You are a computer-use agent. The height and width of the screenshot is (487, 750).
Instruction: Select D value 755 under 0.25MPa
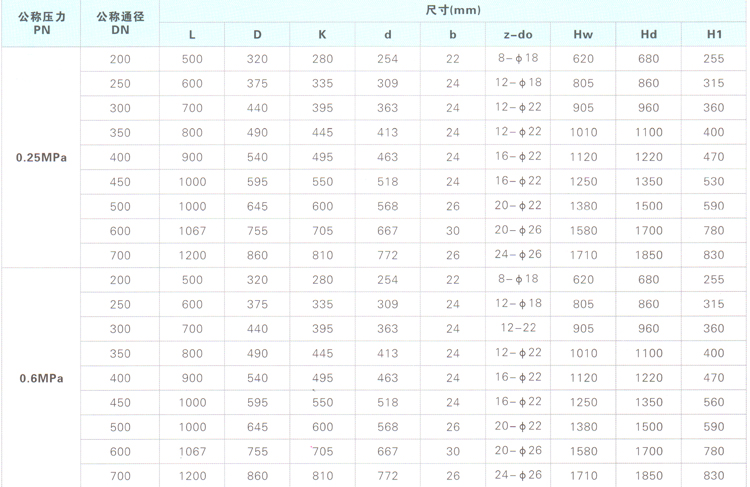coord(257,231)
